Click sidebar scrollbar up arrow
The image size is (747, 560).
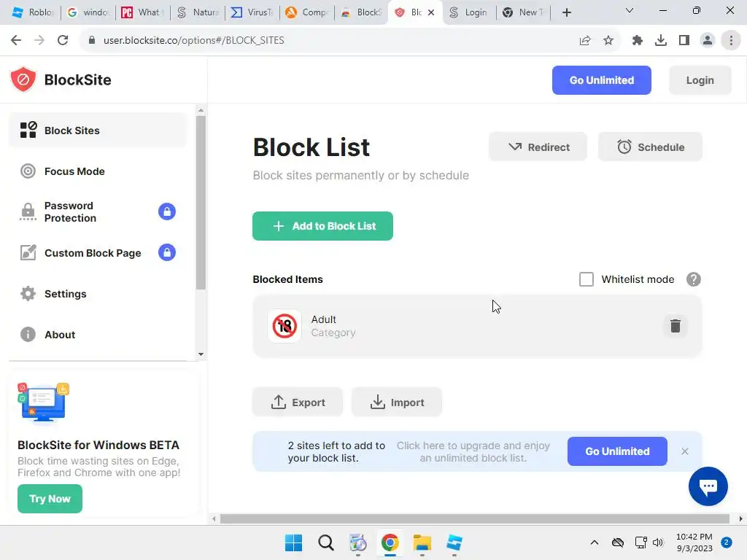[201, 110]
